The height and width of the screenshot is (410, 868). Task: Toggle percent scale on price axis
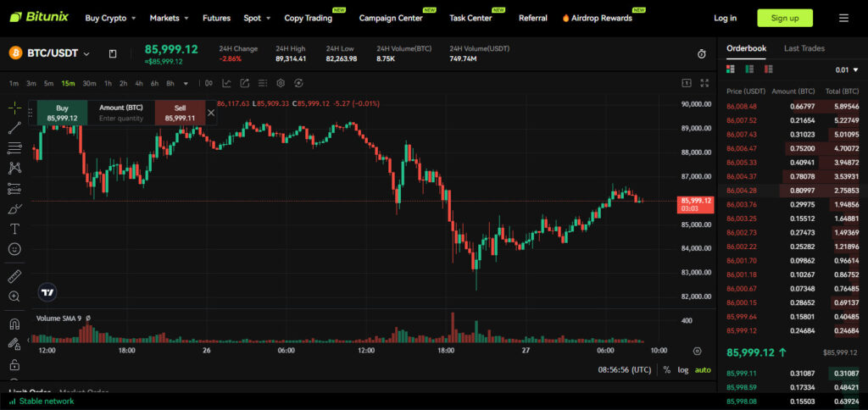[666, 369]
